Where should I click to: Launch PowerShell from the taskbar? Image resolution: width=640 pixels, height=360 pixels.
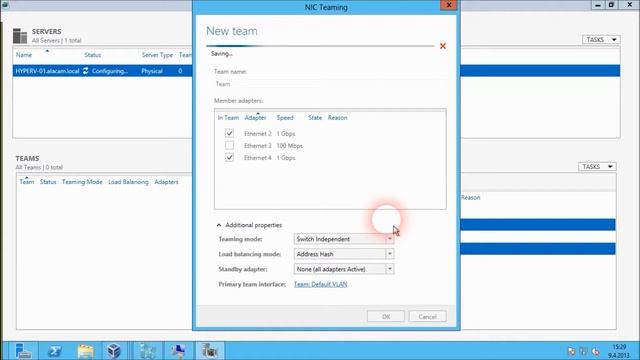[x=54, y=351]
